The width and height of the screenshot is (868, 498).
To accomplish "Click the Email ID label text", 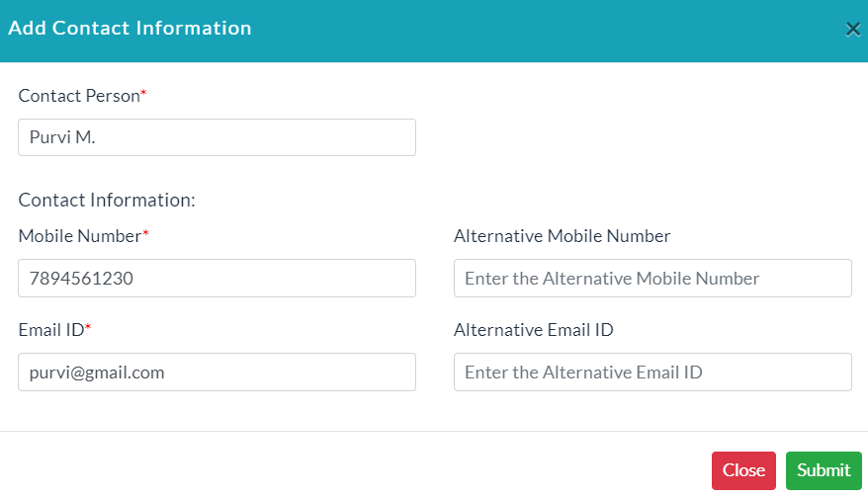I will point(51,330).
